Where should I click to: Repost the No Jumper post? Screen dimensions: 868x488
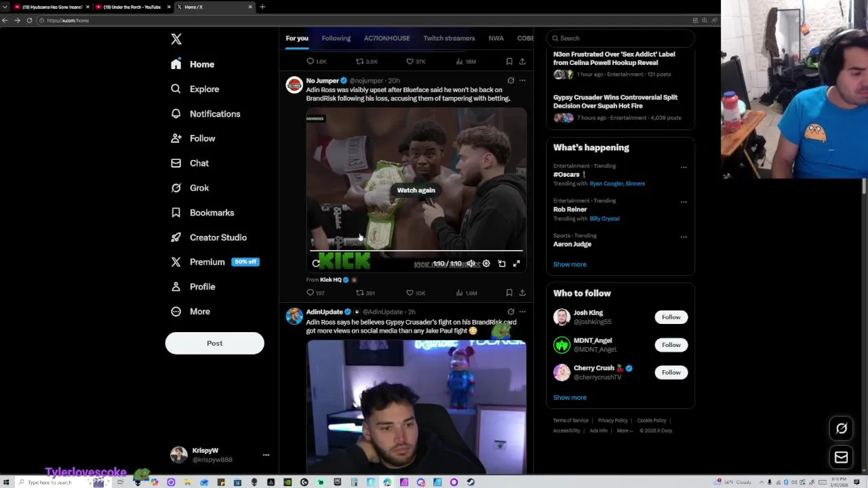pyautogui.click(x=366, y=293)
